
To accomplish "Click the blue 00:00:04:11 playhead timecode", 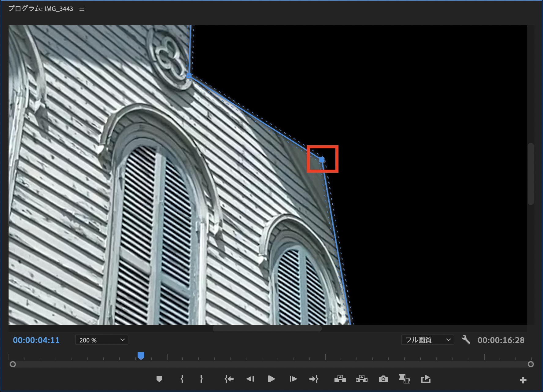I will pos(36,340).
